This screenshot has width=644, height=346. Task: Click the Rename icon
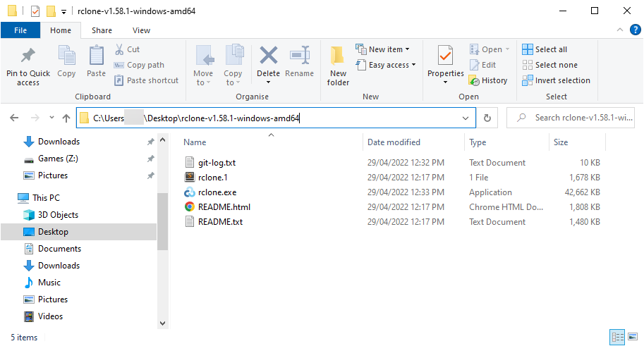(x=299, y=56)
